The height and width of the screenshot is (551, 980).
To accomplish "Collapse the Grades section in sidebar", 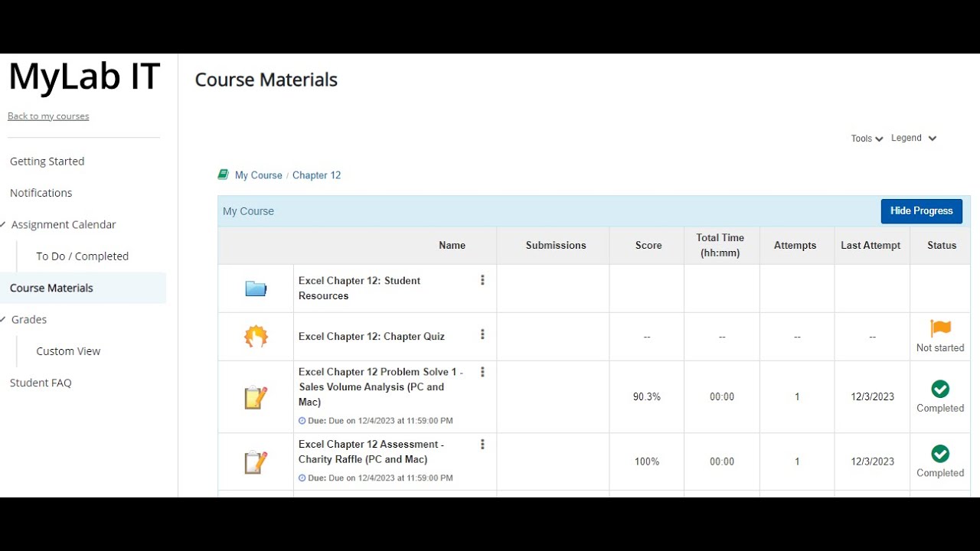I will pos(4,319).
